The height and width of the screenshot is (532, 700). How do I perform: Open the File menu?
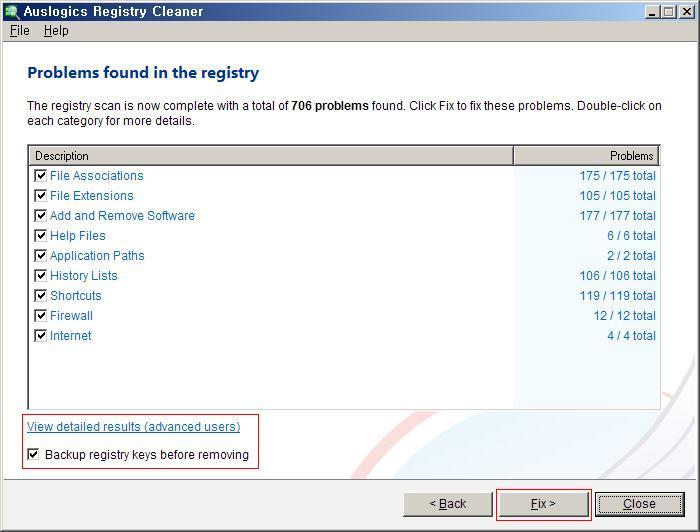click(20, 31)
